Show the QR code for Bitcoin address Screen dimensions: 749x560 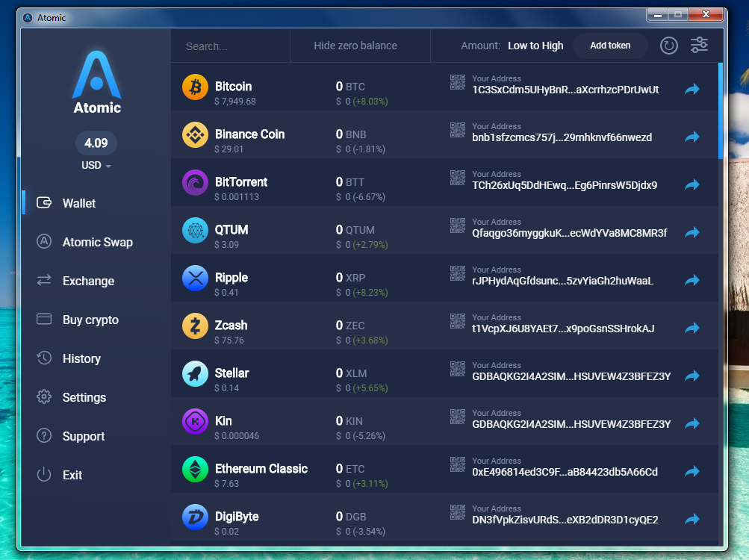(458, 82)
